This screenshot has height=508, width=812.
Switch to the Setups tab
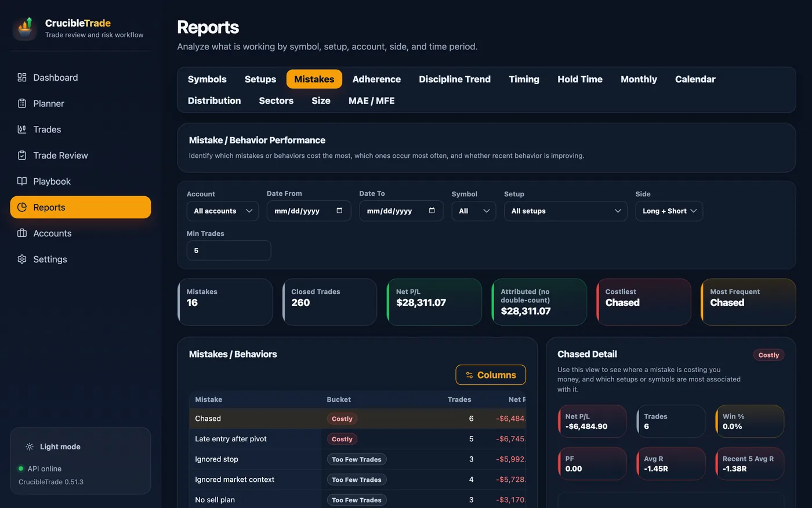[260, 79]
